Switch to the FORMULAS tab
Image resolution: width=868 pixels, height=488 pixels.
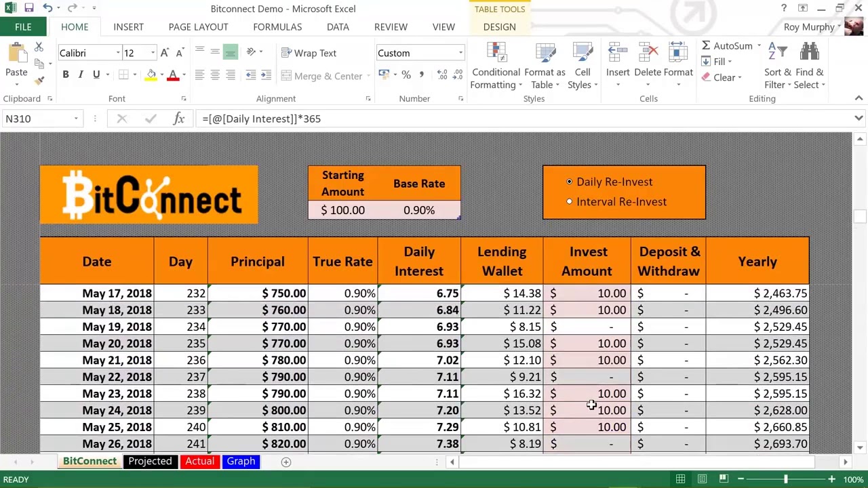coord(277,26)
